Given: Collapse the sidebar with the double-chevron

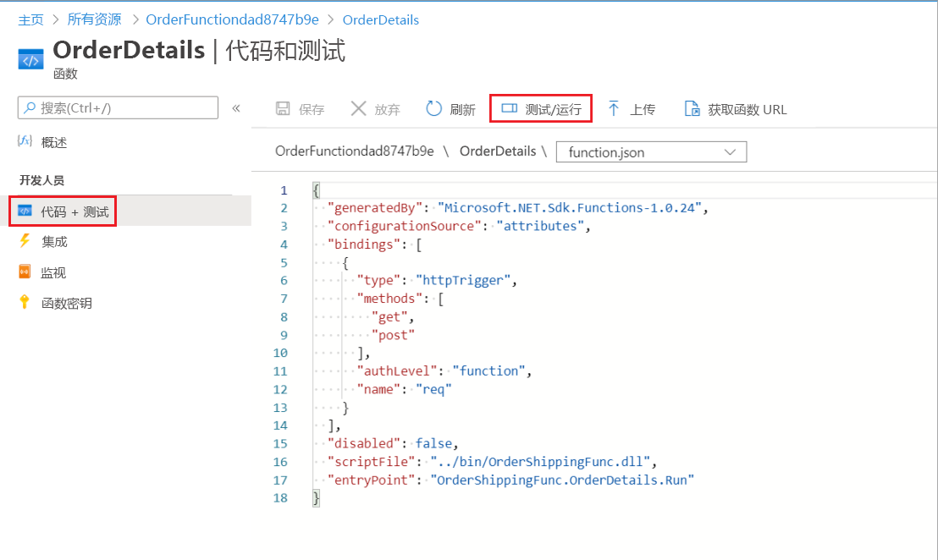Looking at the screenshot, I should click(x=236, y=108).
